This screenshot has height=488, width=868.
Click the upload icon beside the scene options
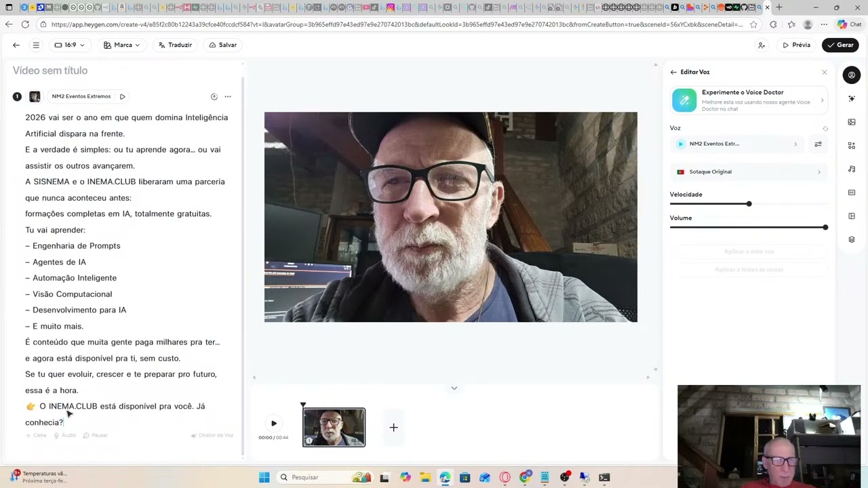pyautogui.click(x=214, y=96)
